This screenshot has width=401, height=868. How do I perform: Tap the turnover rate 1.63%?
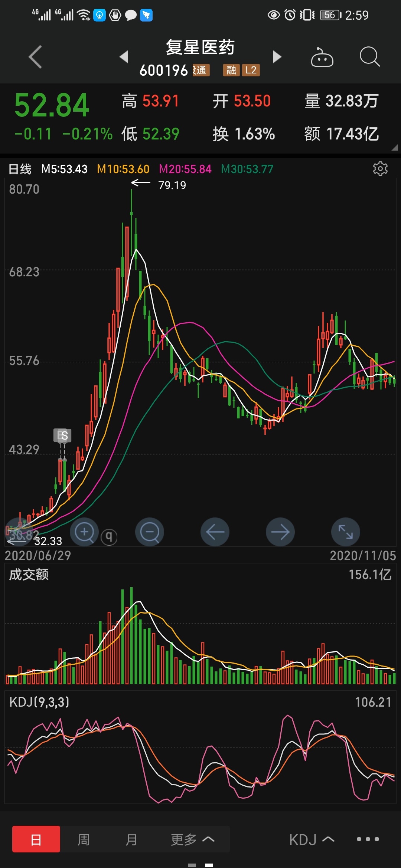tap(255, 134)
